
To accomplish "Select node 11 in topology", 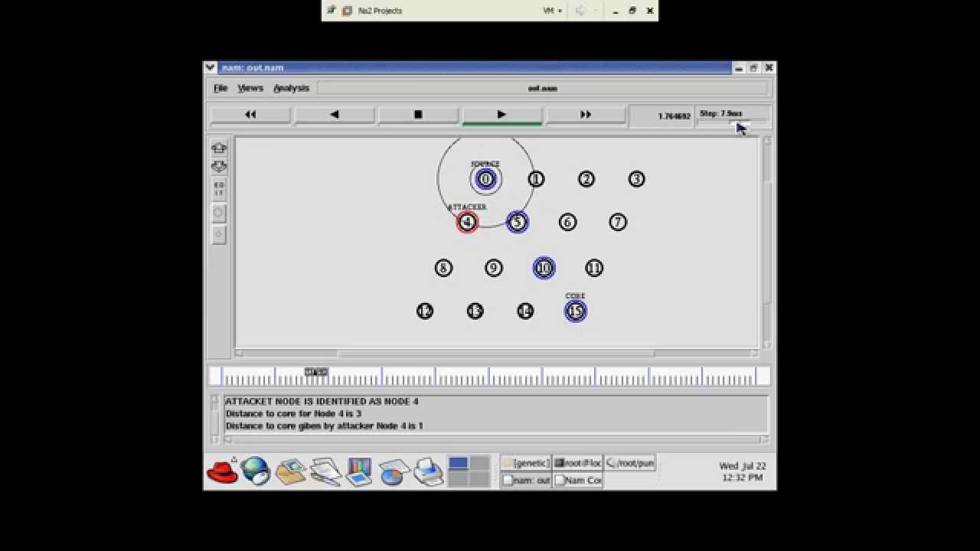I will pyautogui.click(x=594, y=268).
